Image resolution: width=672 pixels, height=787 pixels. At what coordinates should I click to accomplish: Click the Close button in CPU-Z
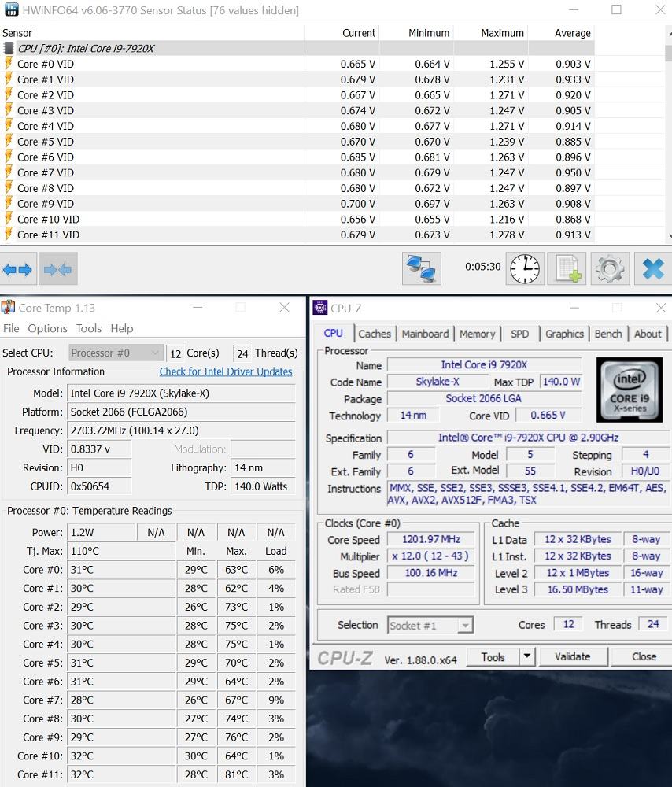click(644, 656)
